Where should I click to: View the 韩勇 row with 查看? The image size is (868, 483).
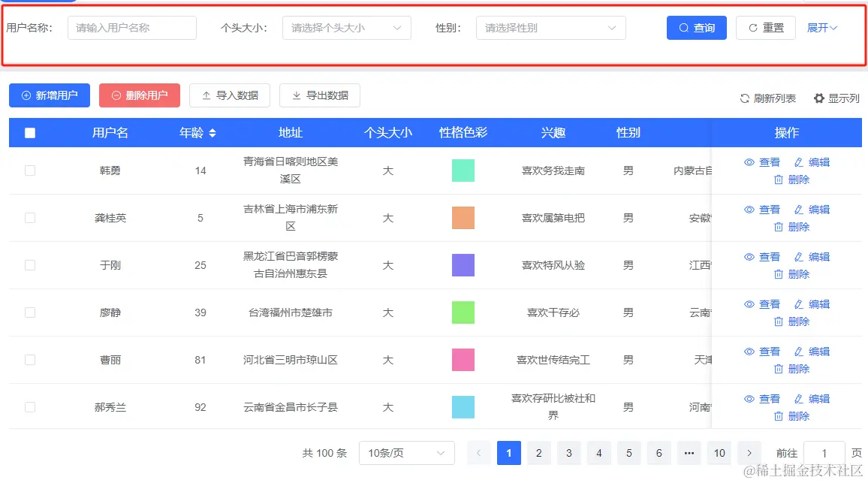point(762,162)
